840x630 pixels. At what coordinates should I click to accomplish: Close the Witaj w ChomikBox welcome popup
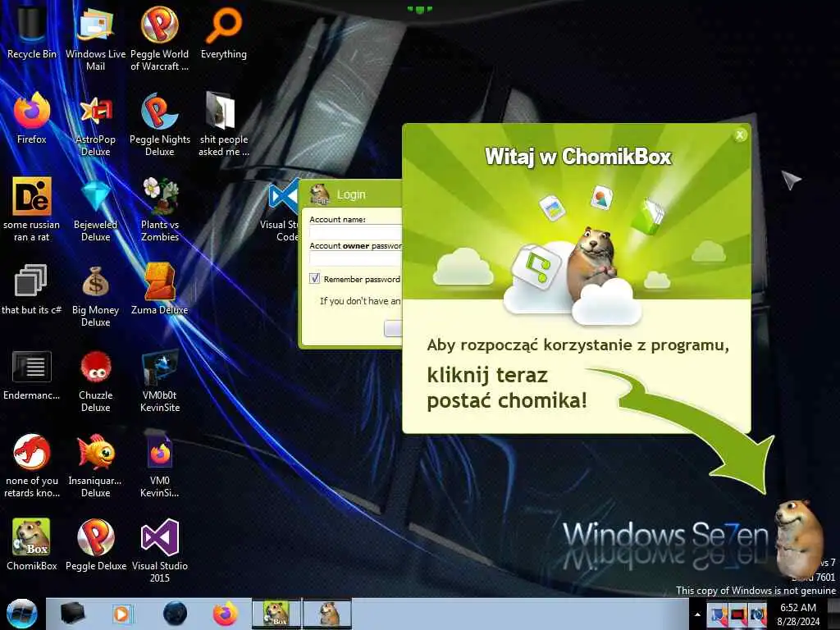click(x=740, y=135)
